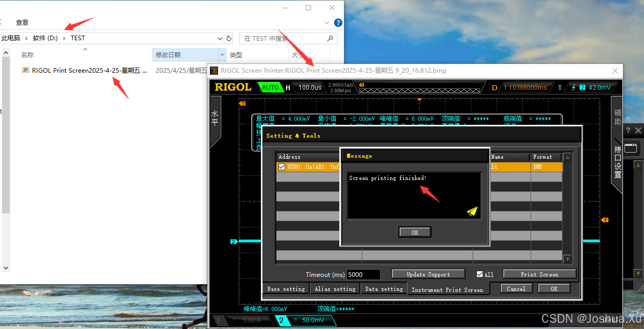Viewport: 644px width, 329px height.
Task: Click the orange trigger position marker at top center
Action: 419,99
